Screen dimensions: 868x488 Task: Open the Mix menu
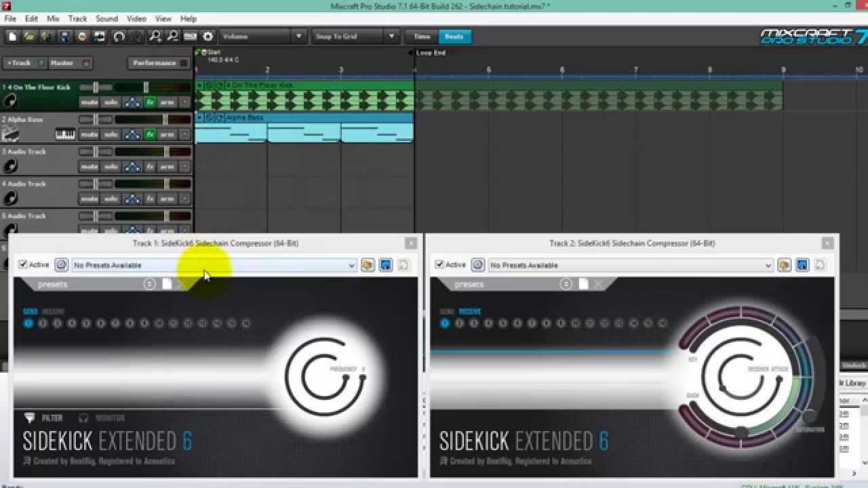point(53,18)
